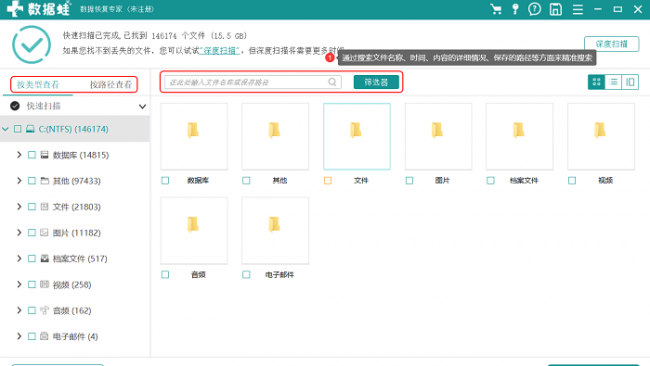The height and width of the screenshot is (366, 650).
Task: Tick checkbox under 视频 folder thumbnail
Action: coord(572,180)
